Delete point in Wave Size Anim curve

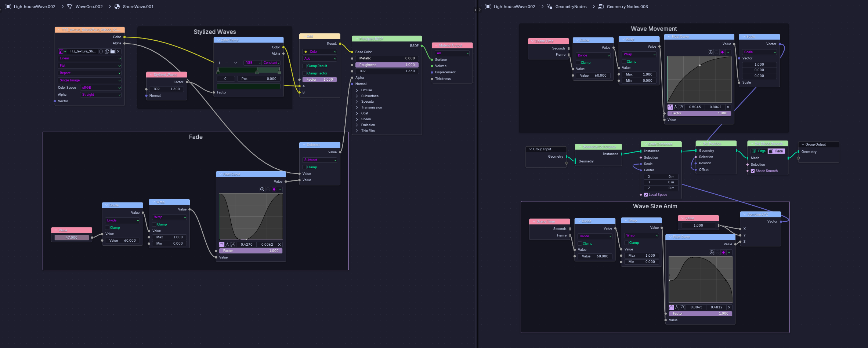(x=729, y=307)
